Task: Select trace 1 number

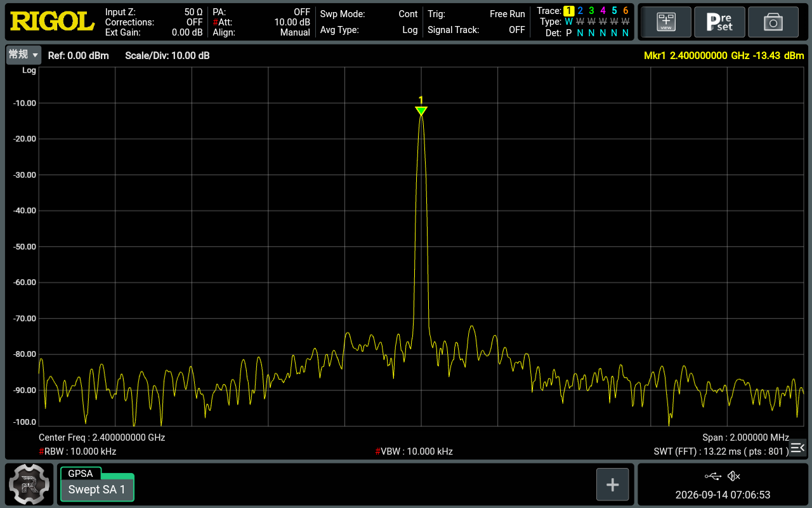Action: (568, 11)
